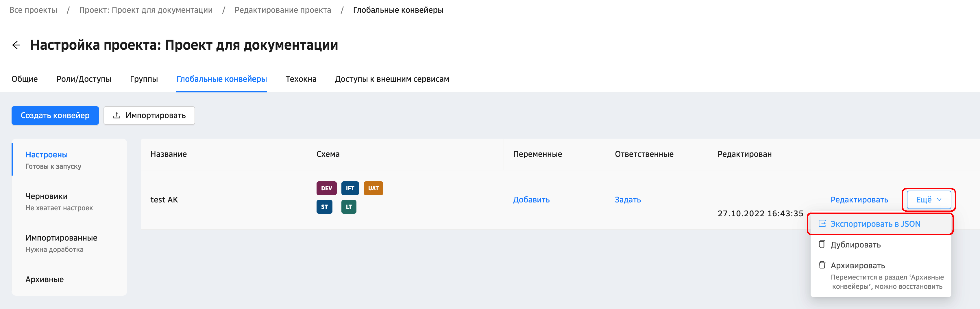This screenshot has height=309, width=980.
Task: Click Задать link under Ответственные
Action: tap(627, 200)
